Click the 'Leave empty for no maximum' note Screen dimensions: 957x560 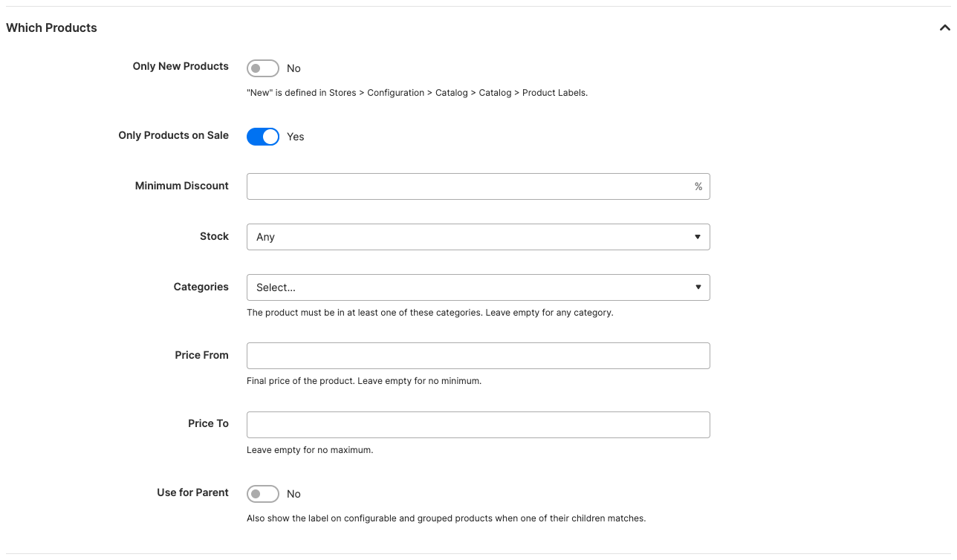310,450
